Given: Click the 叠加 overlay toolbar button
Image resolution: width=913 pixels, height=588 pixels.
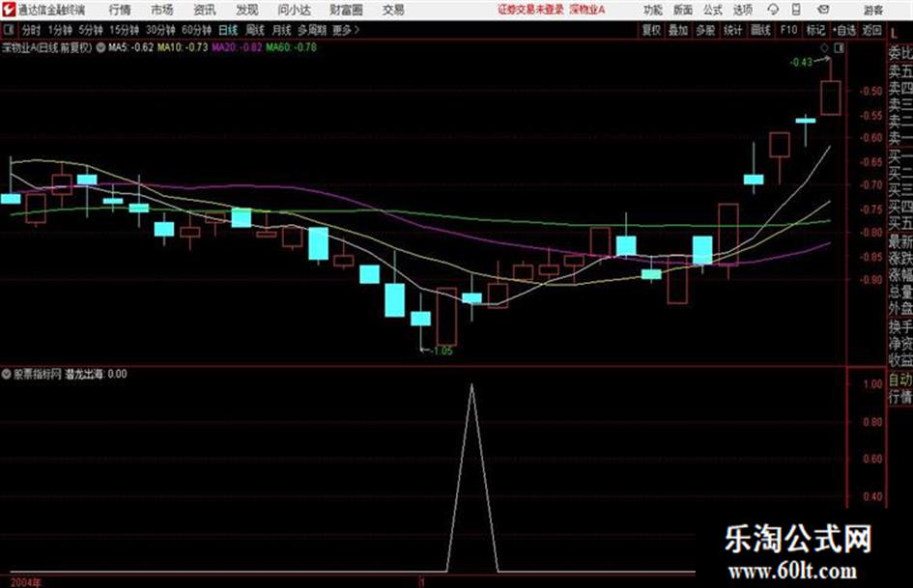Looking at the screenshot, I should pos(678,30).
